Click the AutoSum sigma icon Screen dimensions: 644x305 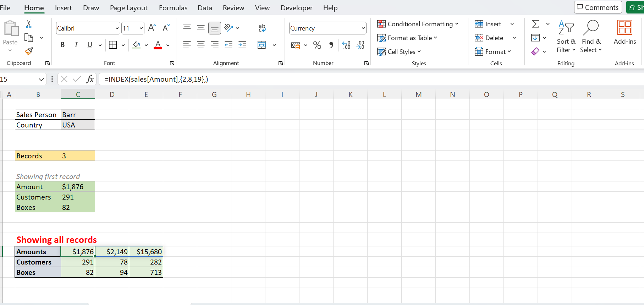pyautogui.click(x=535, y=24)
